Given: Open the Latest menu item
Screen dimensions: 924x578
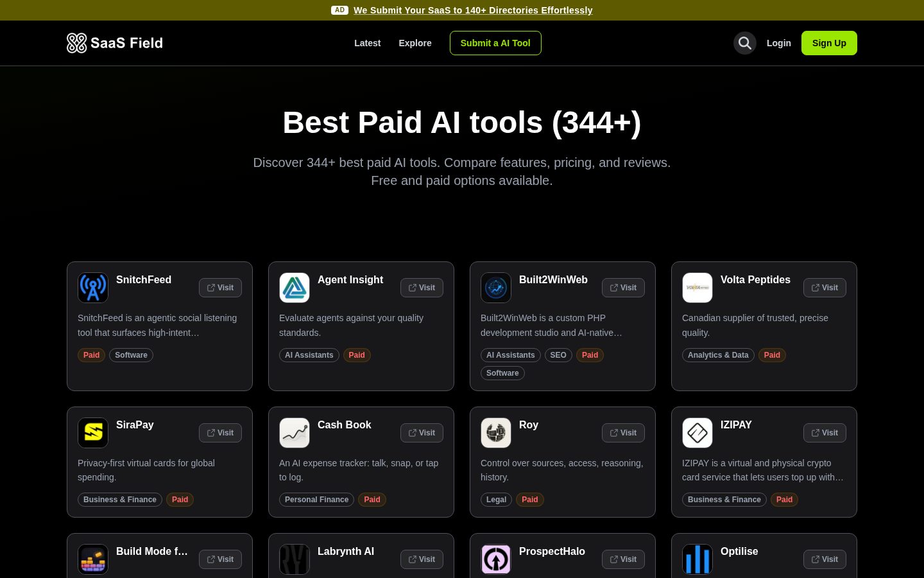Looking at the screenshot, I should click(367, 43).
